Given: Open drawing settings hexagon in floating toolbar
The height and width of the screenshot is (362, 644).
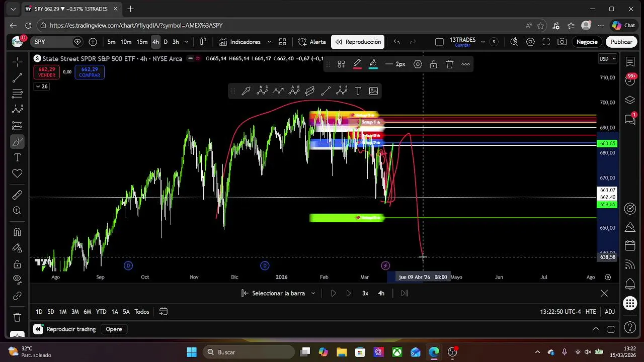Looking at the screenshot, I should click(418, 64).
